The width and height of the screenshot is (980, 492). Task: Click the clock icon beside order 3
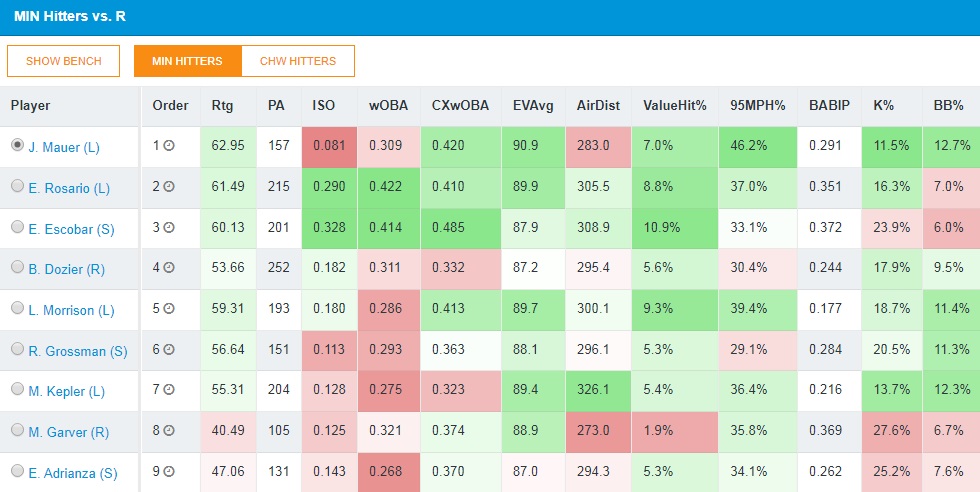[169, 228]
